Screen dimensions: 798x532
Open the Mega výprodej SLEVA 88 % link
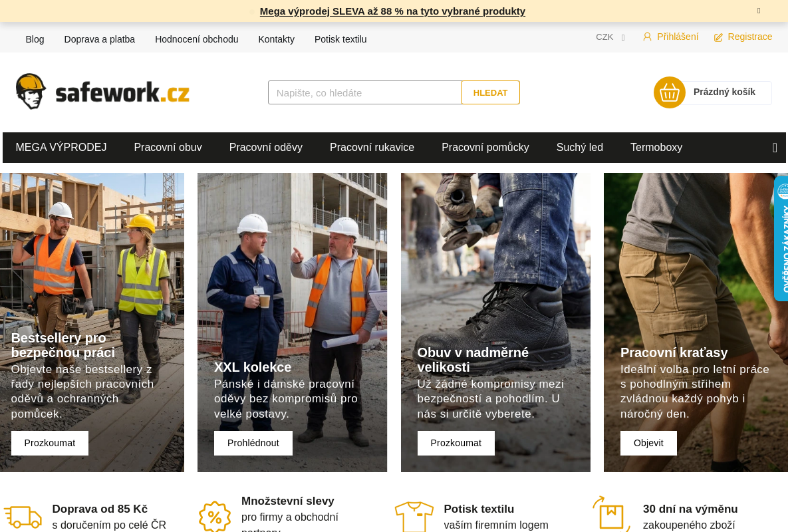(392, 11)
